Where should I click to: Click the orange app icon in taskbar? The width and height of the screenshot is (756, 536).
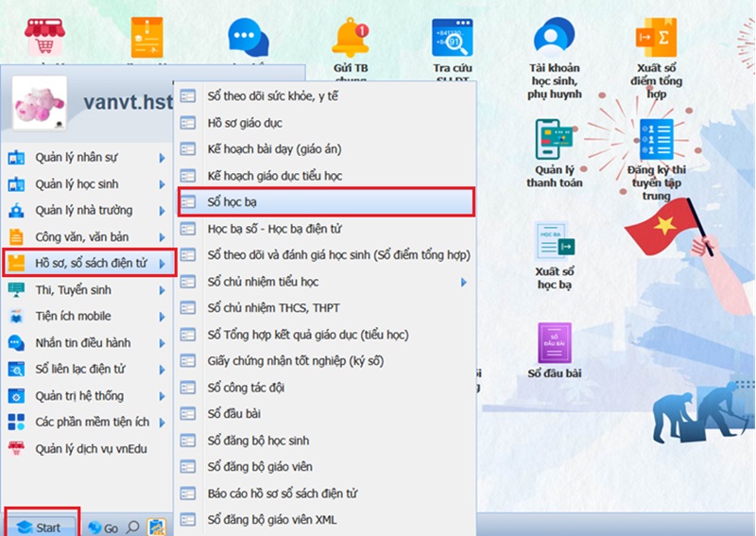click(x=156, y=527)
